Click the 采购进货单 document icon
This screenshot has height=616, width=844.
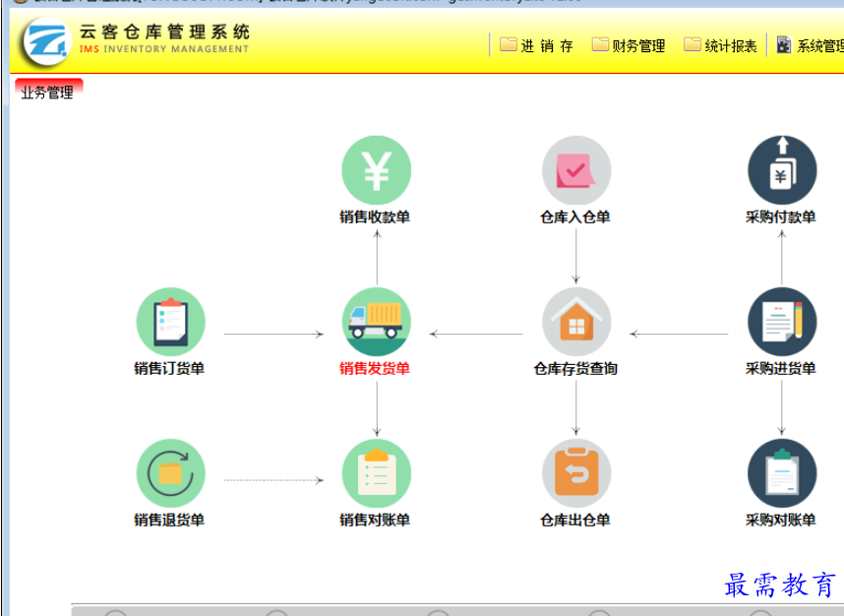[782, 320]
